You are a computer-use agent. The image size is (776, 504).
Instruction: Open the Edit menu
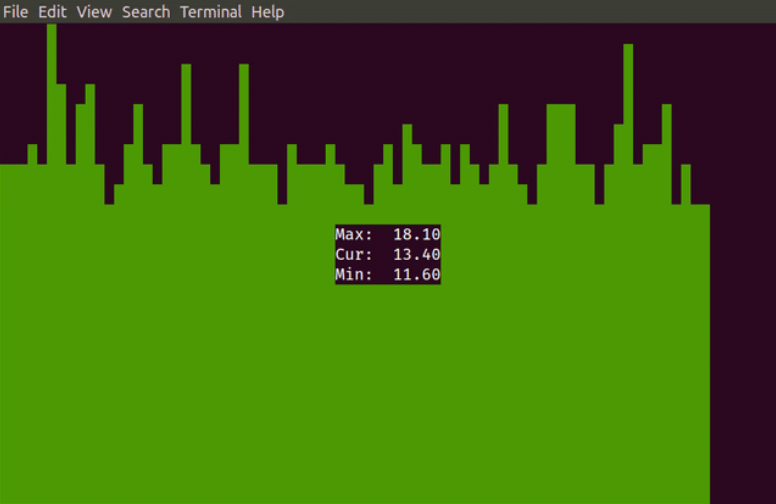coord(52,11)
